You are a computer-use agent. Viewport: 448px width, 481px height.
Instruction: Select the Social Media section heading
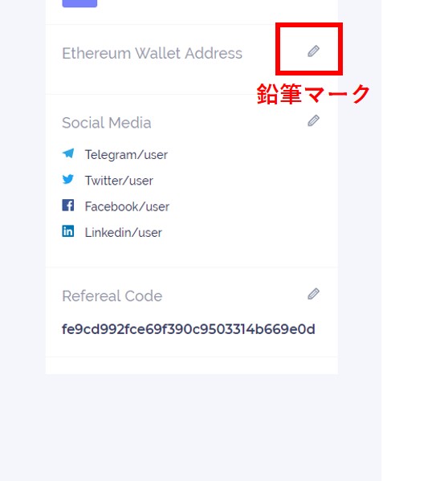click(107, 123)
